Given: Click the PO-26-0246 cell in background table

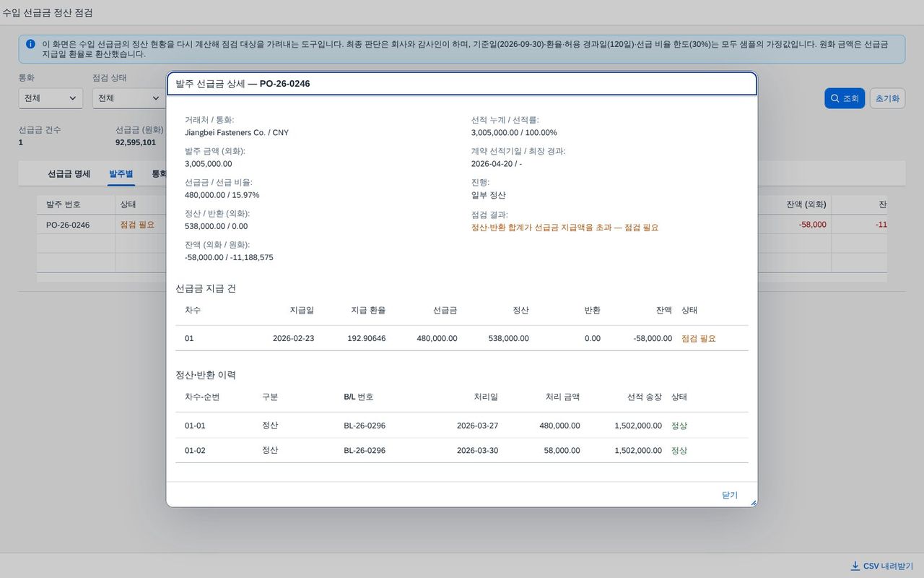Looking at the screenshot, I should pyautogui.click(x=68, y=225).
